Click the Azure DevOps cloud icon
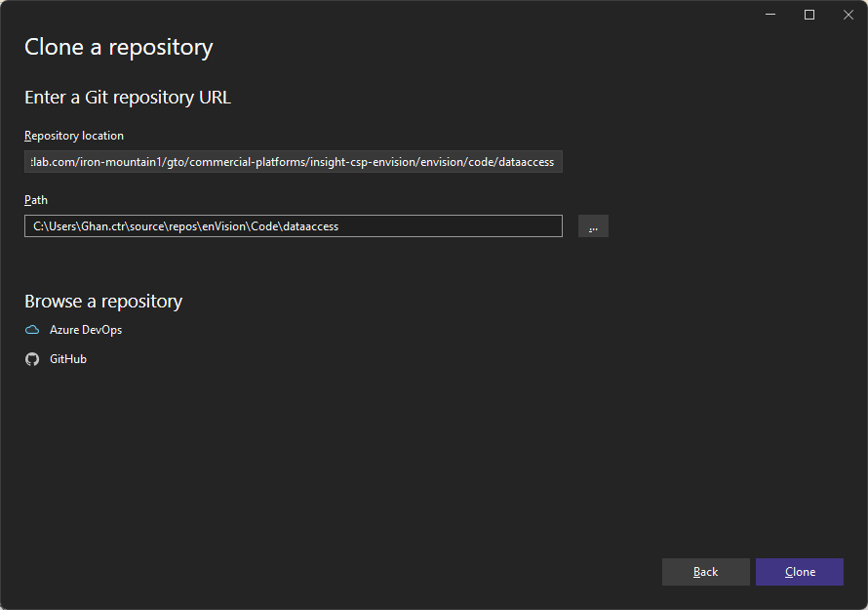The height and width of the screenshot is (610, 868). pyautogui.click(x=31, y=330)
